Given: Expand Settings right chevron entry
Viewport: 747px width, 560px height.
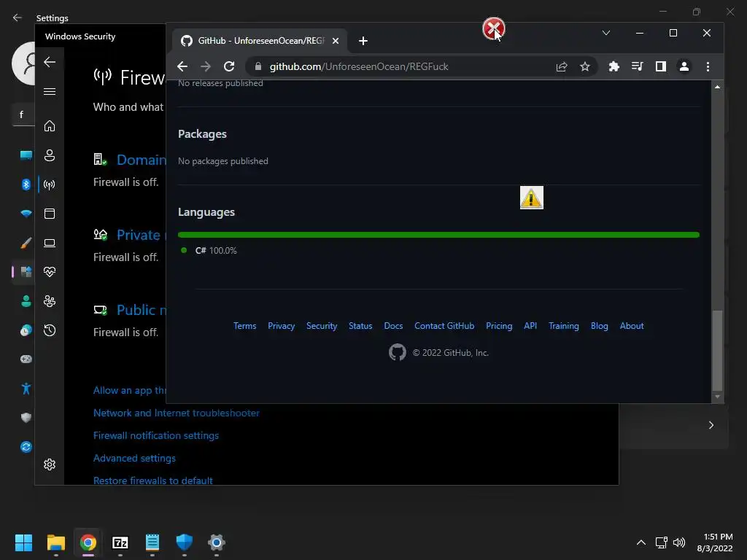Looking at the screenshot, I should [x=711, y=425].
